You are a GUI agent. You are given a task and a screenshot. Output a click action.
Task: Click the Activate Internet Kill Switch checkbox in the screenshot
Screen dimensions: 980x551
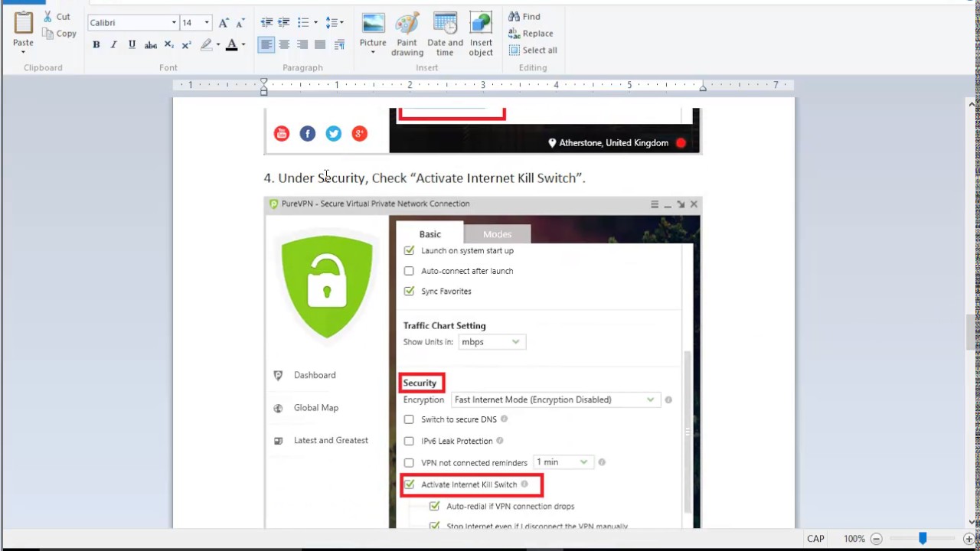click(409, 484)
